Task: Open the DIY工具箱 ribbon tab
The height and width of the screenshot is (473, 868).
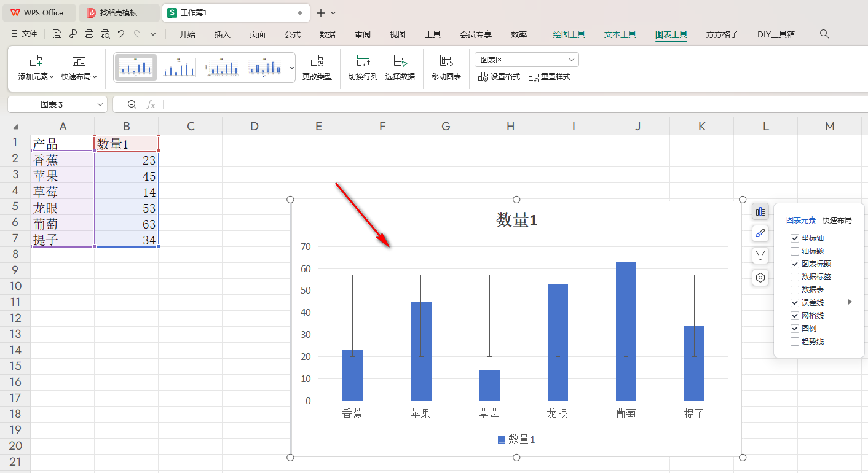Action: coord(776,34)
